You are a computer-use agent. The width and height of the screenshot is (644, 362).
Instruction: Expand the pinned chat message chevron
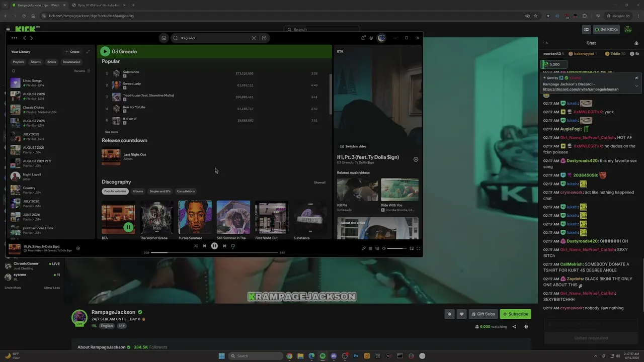(x=636, y=85)
